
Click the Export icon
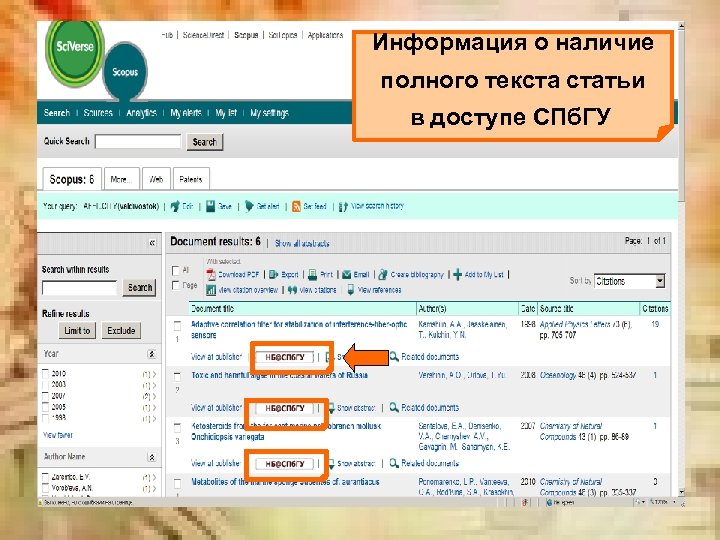274,275
